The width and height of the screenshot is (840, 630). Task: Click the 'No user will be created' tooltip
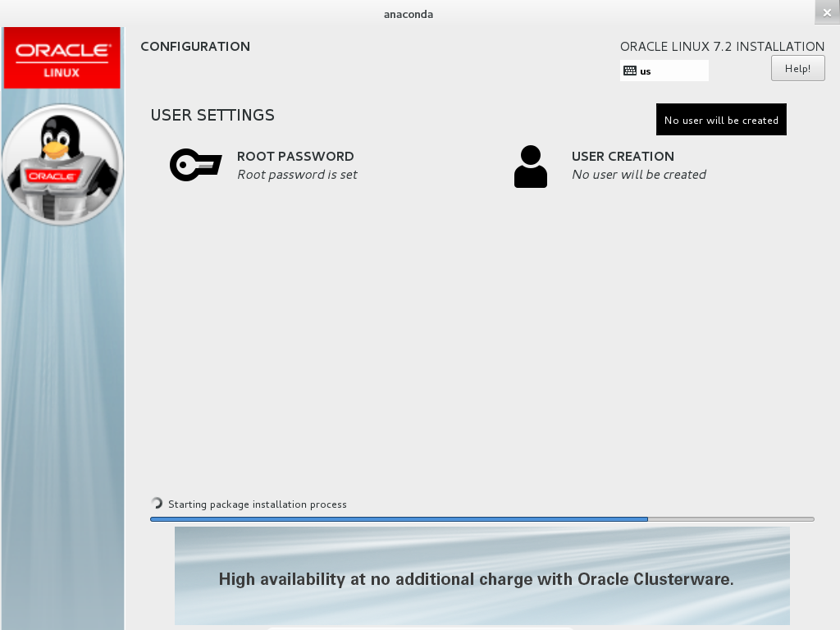pyautogui.click(x=721, y=120)
